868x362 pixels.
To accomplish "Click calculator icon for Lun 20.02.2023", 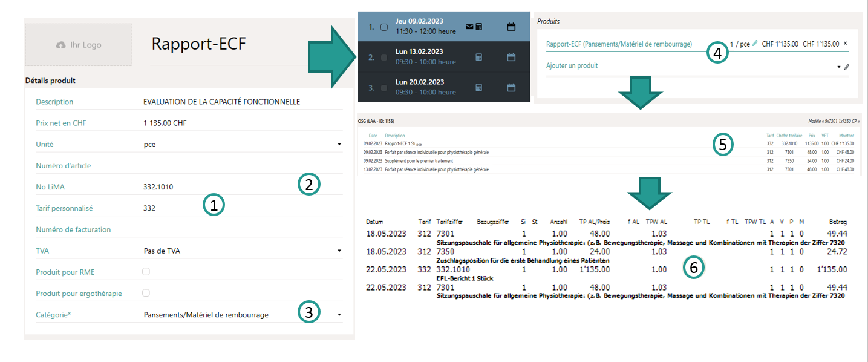I will (478, 88).
